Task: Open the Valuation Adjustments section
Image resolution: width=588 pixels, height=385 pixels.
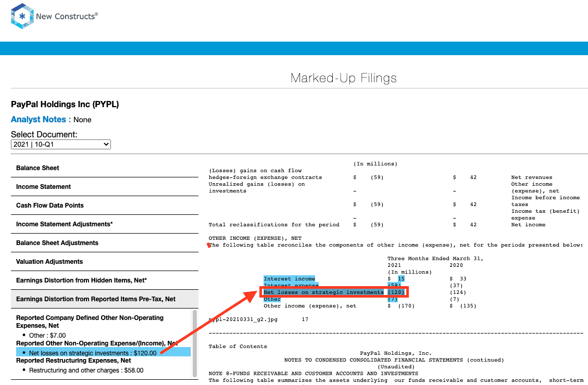Action: tap(105, 261)
